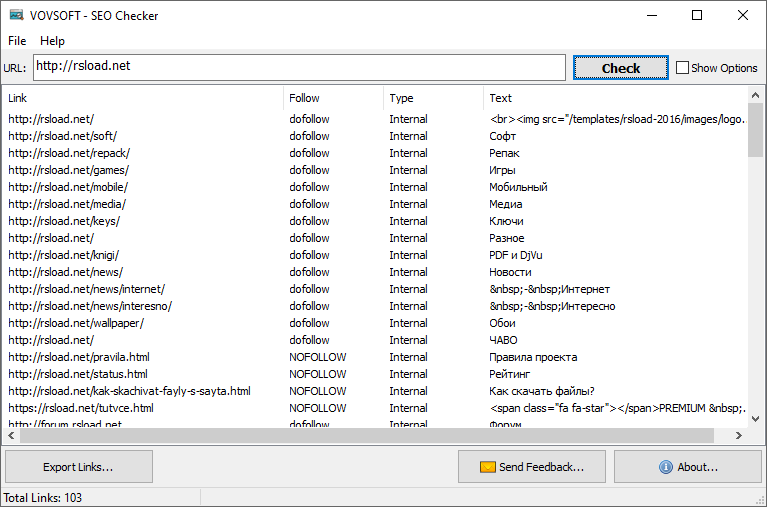
Task: Open the File menu
Action: click(17, 41)
